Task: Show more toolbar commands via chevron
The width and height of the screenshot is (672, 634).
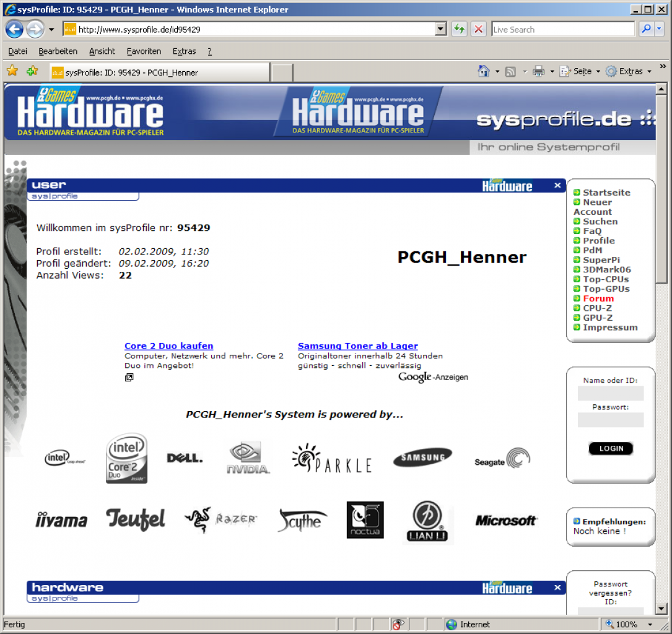Action: point(663,66)
